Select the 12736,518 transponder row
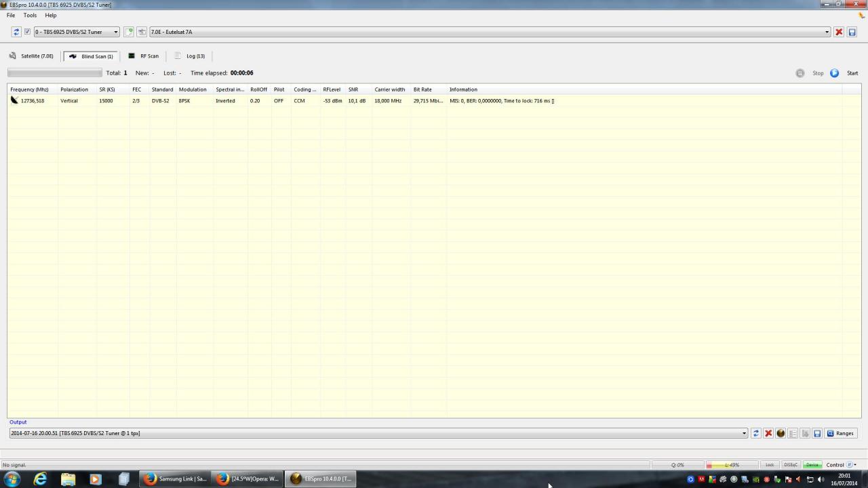The width and height of the screenshot is (868, 488). (434, 101)
